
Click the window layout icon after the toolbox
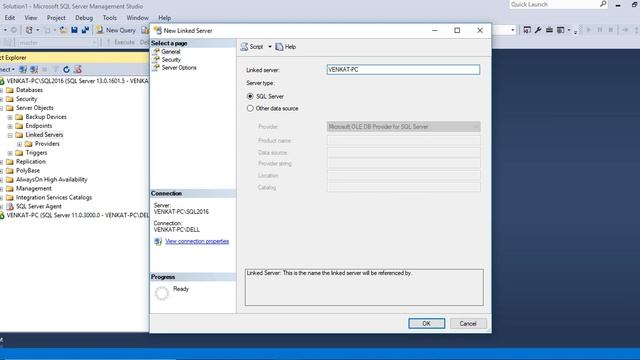[561, 30]
